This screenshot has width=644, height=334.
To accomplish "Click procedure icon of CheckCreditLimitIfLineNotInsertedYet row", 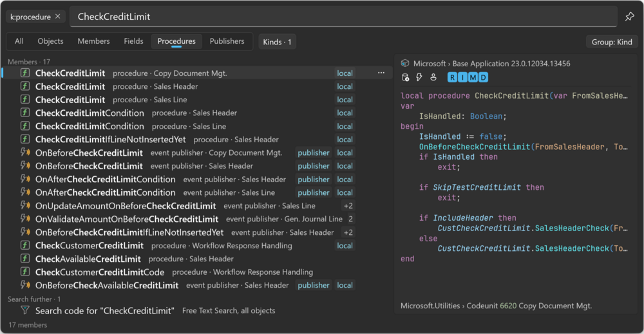I will (25, 139).
